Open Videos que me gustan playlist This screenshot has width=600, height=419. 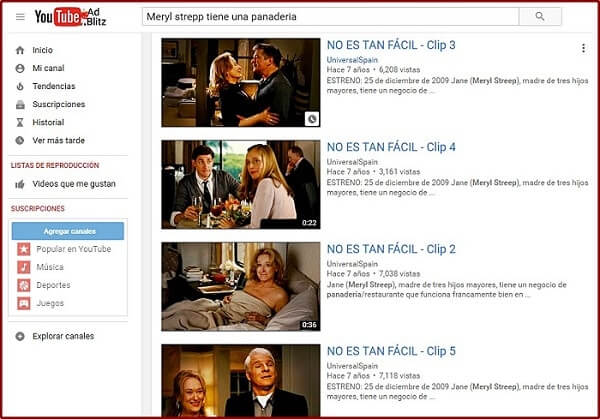[74, 184]
